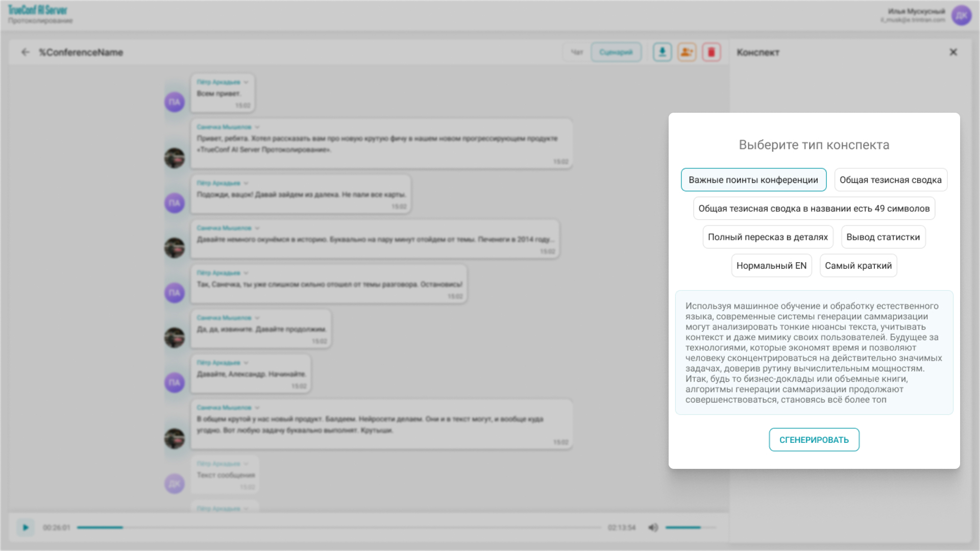Select the Самый краткий option
980x551 pixels.
pyautogui.click(x=858, y=266)
